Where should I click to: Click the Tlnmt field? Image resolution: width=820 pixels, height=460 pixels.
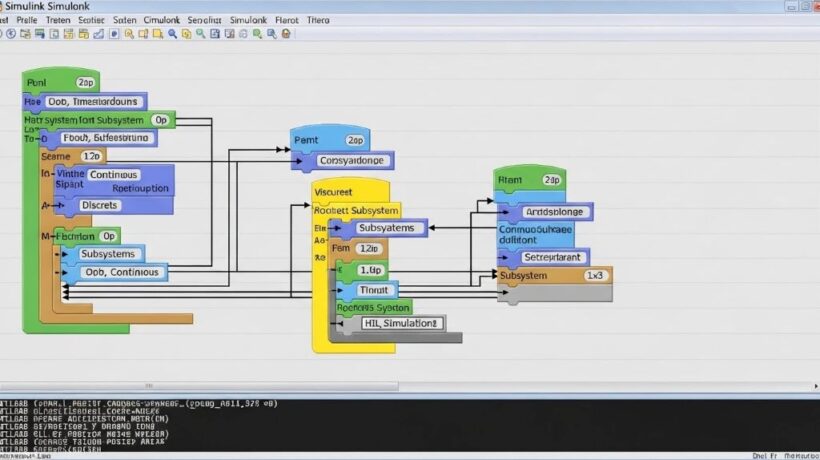(x=374, y=290)
